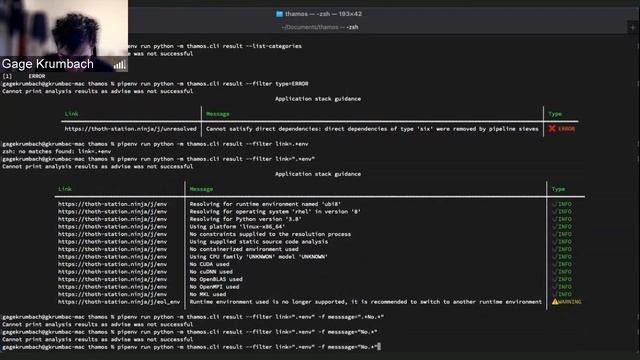This screenshot has height=360, width=640.
Task: Click Type header above the ERROR cell
Action: (x=555, y=114)
